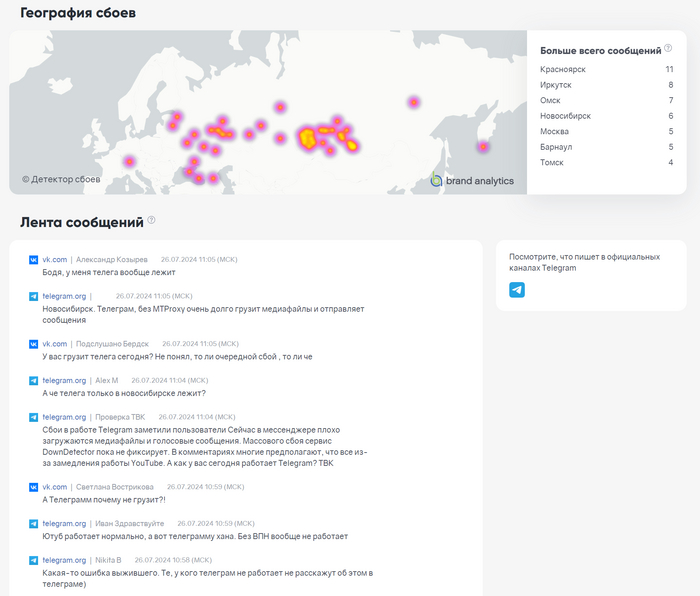Click message starting 'У вас грузит телега сегодня?'
This screenshot has height=596, width=700.
click(177, 357)
